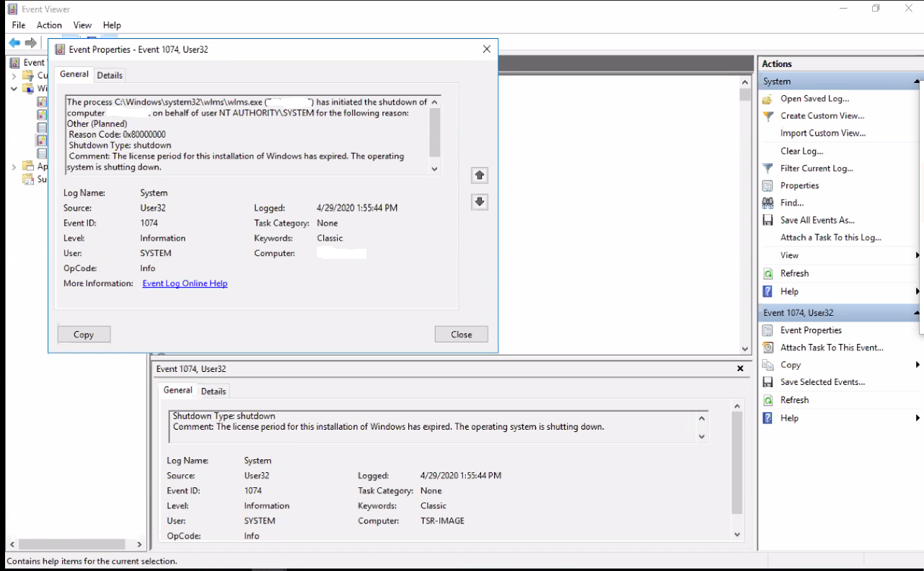Click the Save All Events As disk icon
This screenshot has height=571, width=924.
click(x=768, y=221)
